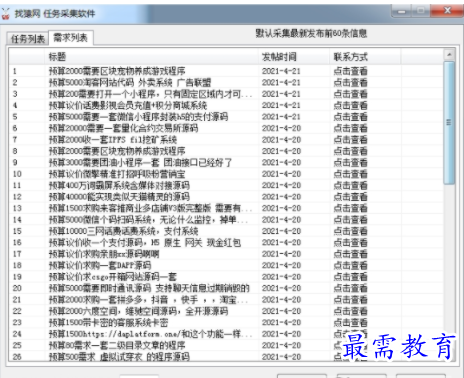Select row 17 预算议价求购 title
The height and width of the screenshot is (378, 464).
tap(104, 254)
